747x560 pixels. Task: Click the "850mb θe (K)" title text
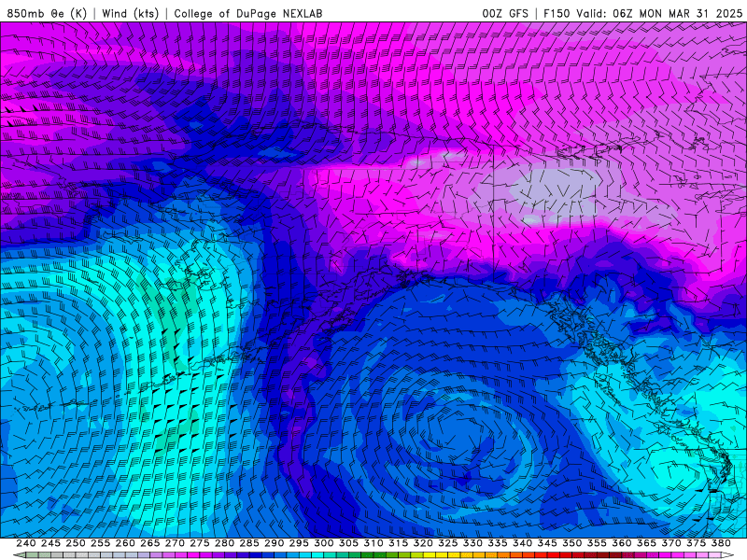tap(47, 14)
